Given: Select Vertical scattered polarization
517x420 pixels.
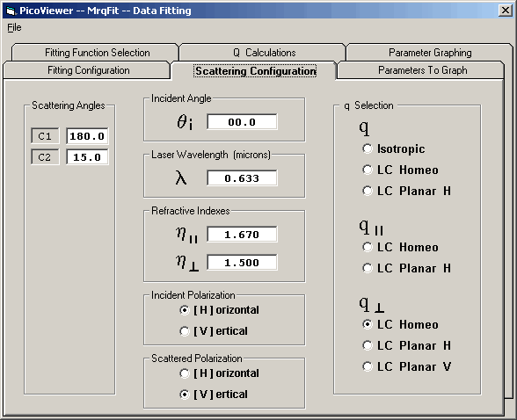Looking at the screenshot, I should point(214,395).
